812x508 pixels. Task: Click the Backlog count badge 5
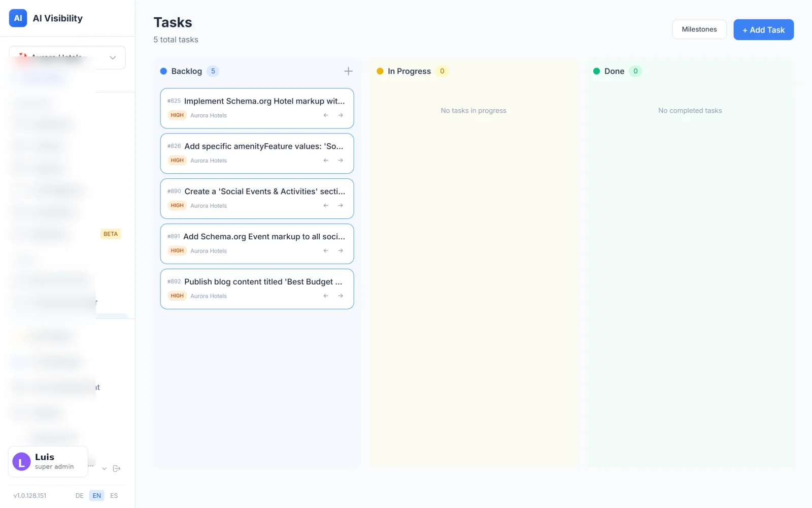pos(213,71)
